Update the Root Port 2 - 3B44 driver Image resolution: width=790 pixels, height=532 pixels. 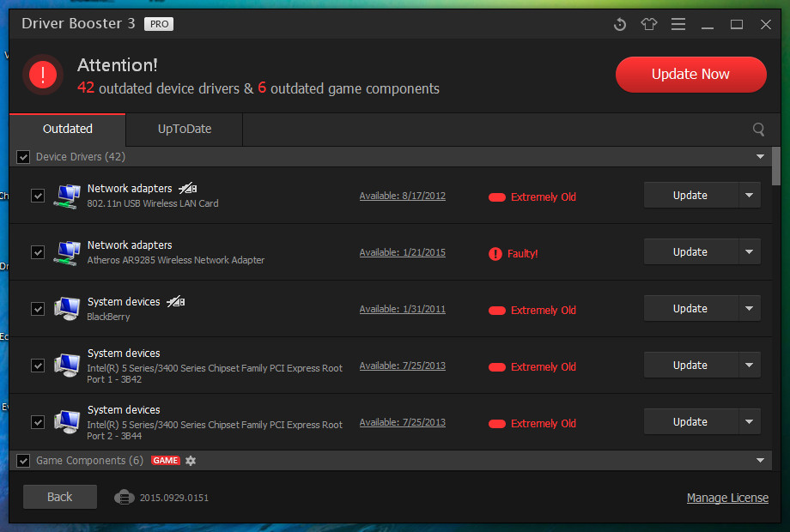690,422
